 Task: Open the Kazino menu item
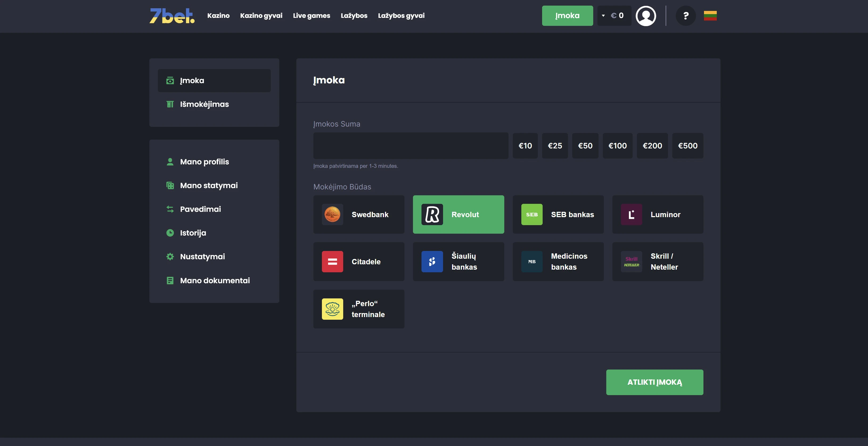[x=218, y=16]
